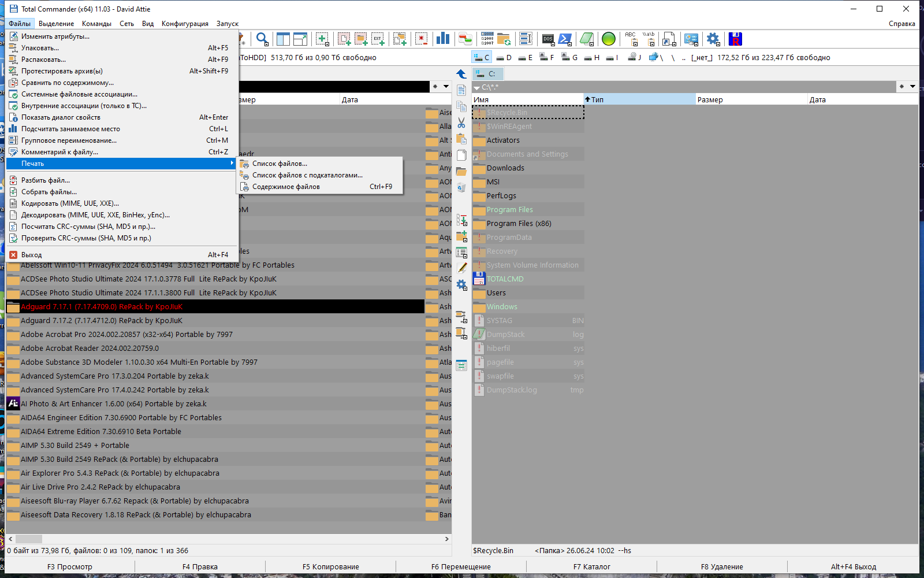Viewport: 924px width, 578px height.
Task: Select drive D button in right panel
Action: point(504,57)
